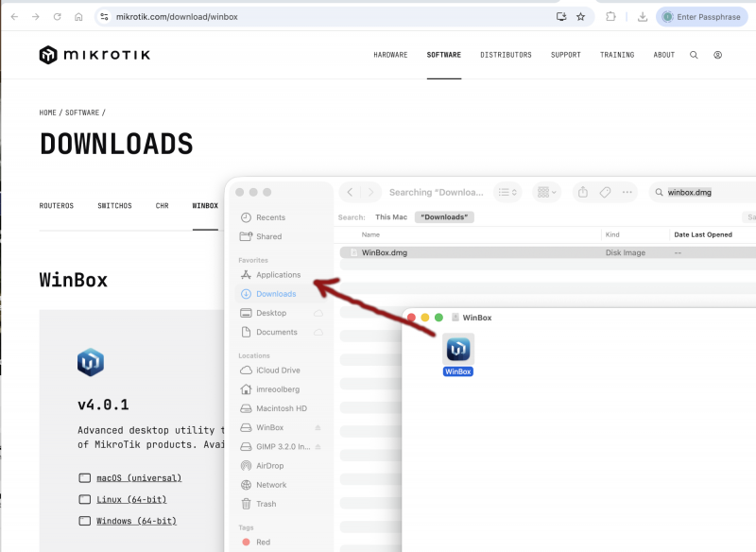
Task: Open the browser downloads icon
Action: coord(643,17)
